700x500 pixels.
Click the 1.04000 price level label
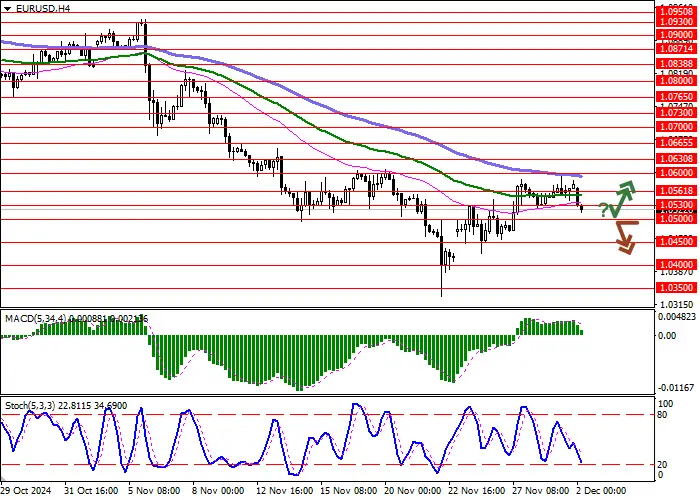click(x=677, y=265)
